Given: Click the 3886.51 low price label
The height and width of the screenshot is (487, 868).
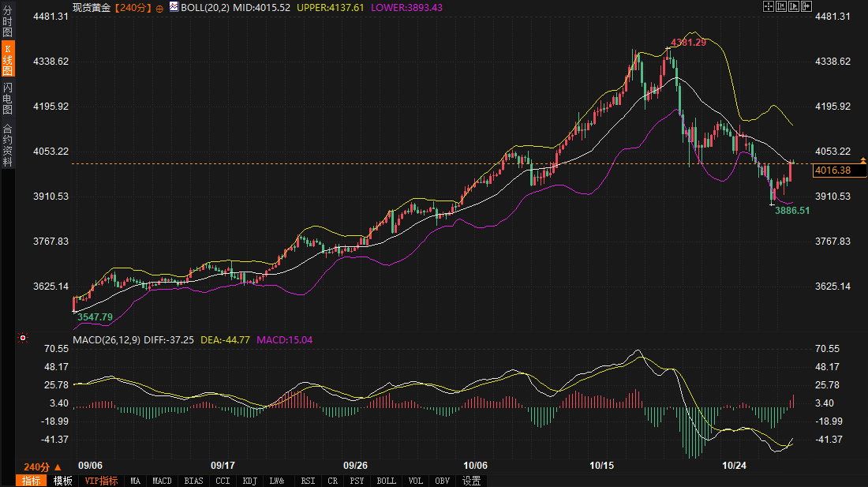Looking at the screenshot, I should (x=792, y=210).
